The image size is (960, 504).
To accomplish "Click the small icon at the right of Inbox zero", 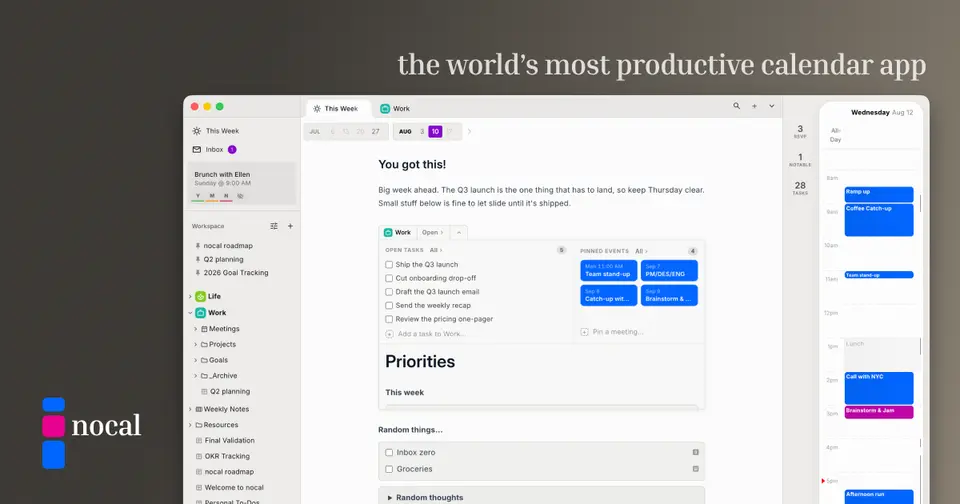I will 696,453.
